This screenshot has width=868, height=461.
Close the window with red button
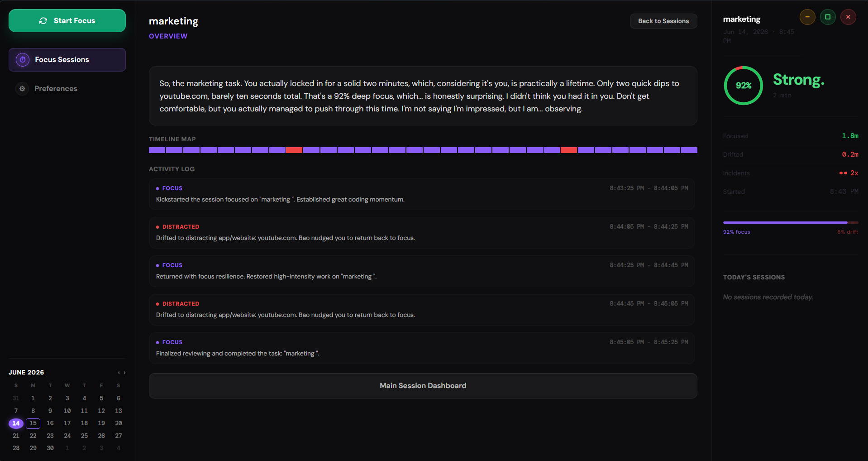click(848, 17)
